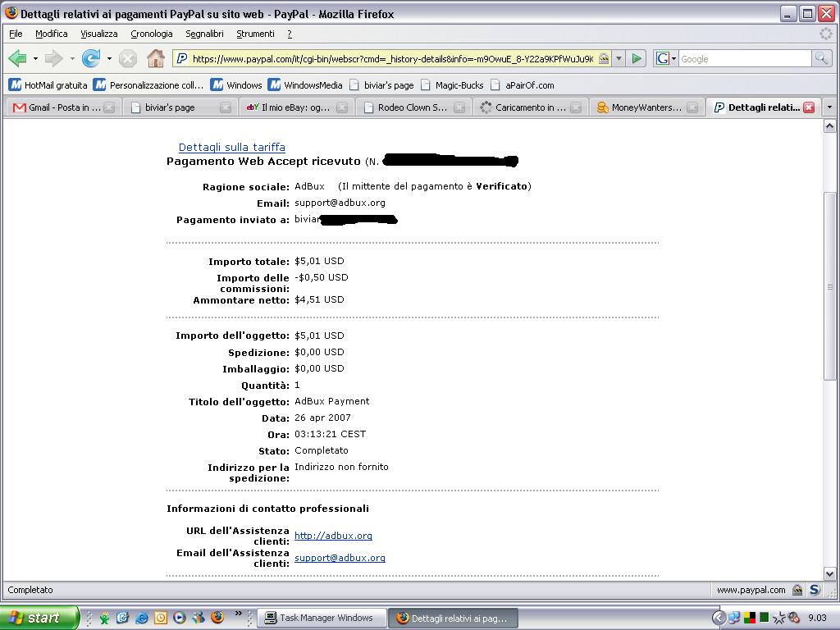Screen dimensions: 840x630
Task: Open the Reload button dropdown arrow
Action: (109, 58)
